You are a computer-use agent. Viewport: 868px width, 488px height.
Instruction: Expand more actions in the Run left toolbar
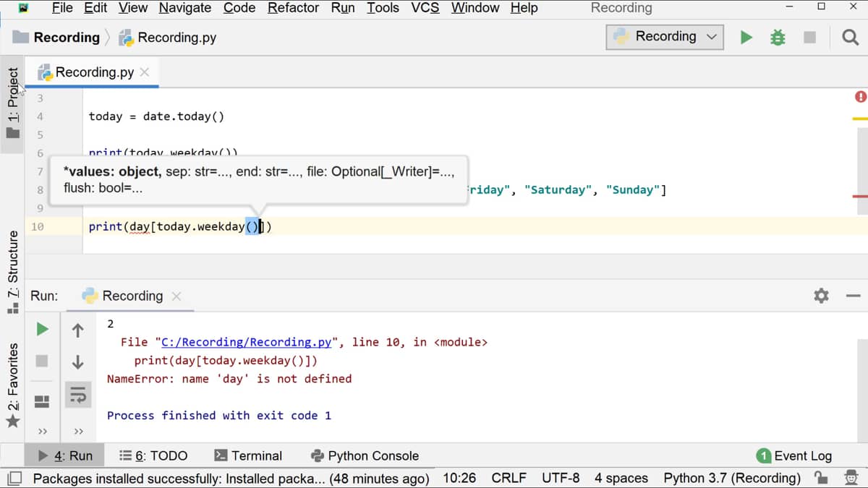click(x=42, y=432)
